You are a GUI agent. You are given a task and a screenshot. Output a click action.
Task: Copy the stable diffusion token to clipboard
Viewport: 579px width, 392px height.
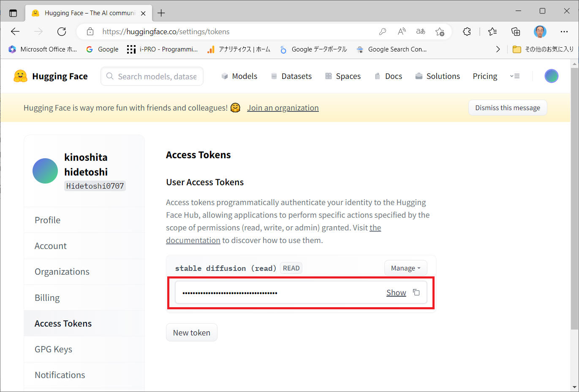click(416, 292)
